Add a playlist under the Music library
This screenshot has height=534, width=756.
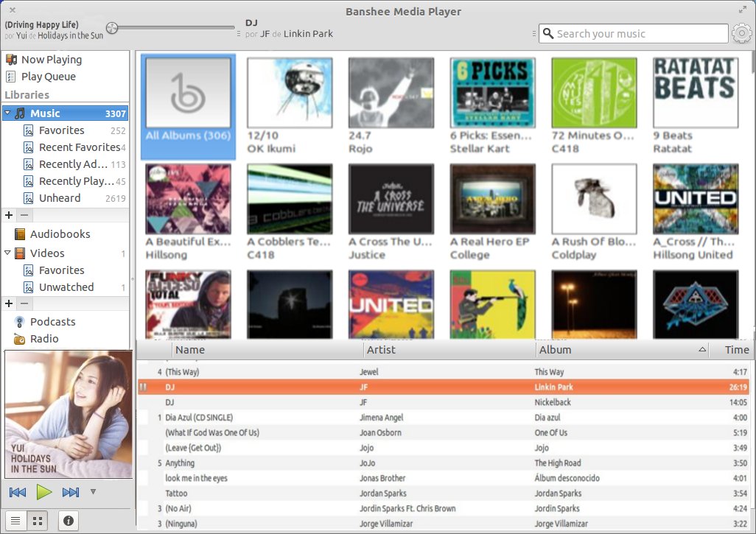tap(9, 215)
